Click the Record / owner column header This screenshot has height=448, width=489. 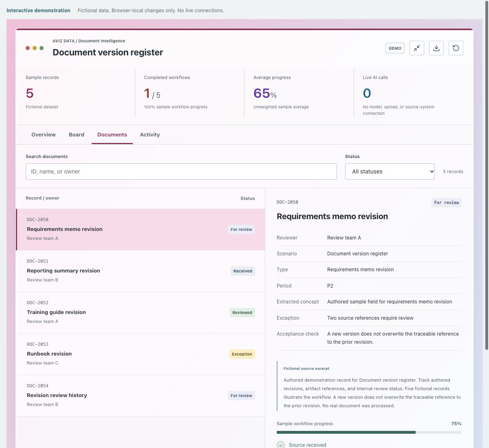42,198
